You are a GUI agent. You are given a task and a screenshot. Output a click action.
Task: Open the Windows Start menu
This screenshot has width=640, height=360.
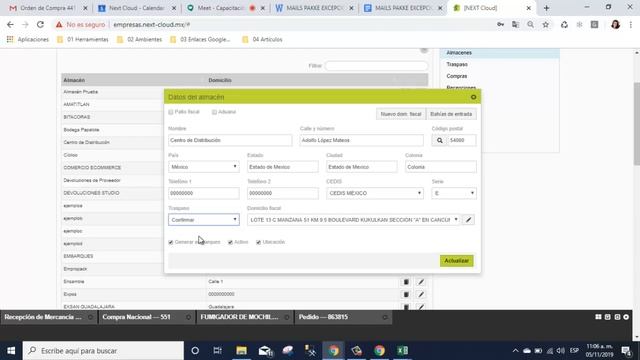tap(11, 351)
